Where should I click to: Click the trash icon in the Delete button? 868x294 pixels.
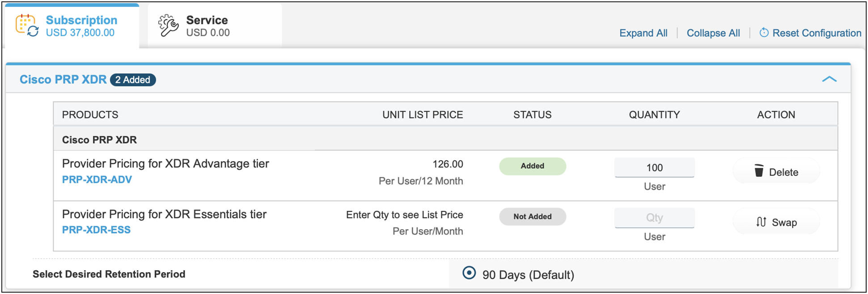coord(759,170)
